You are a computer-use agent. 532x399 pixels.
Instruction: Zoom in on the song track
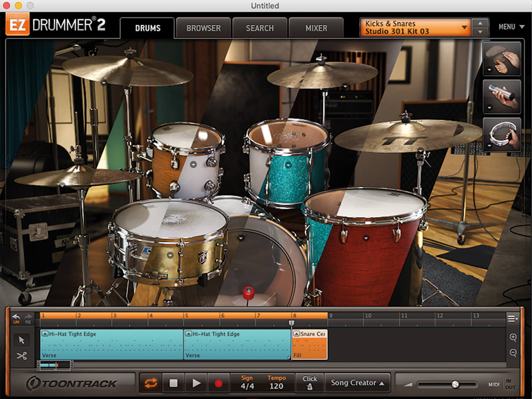coord(513,337)
